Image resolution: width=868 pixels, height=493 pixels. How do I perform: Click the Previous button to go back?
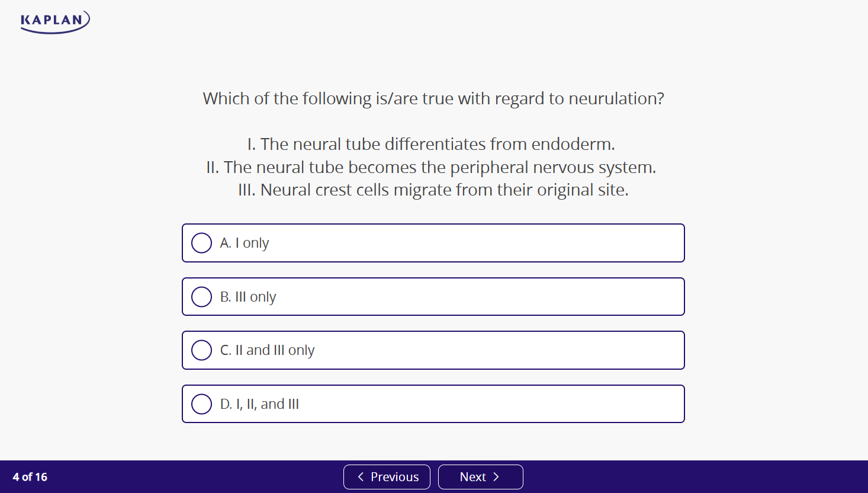click(x=387, y=476)
